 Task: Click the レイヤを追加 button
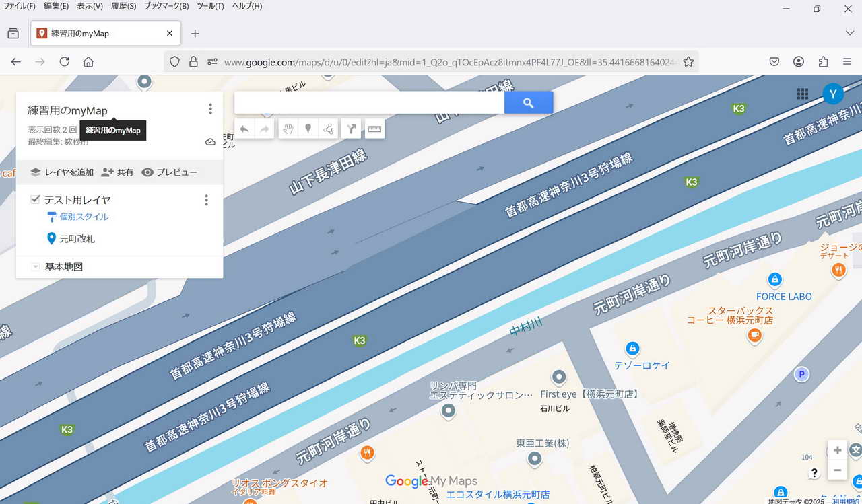tap(62, 172)
